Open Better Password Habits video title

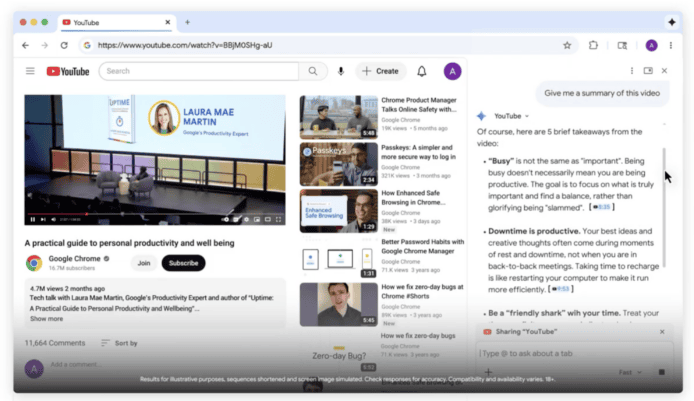[x=423, y=247]
